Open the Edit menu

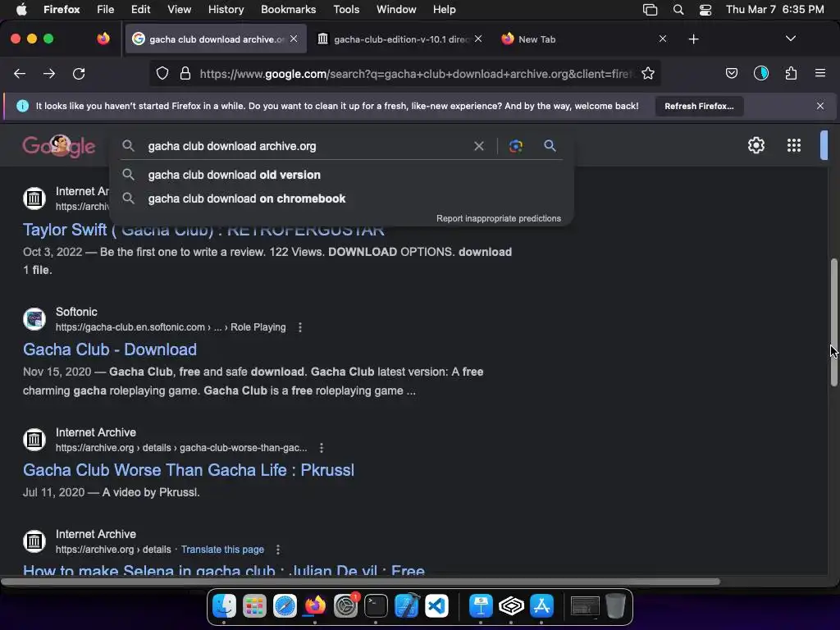coord(141,10)
